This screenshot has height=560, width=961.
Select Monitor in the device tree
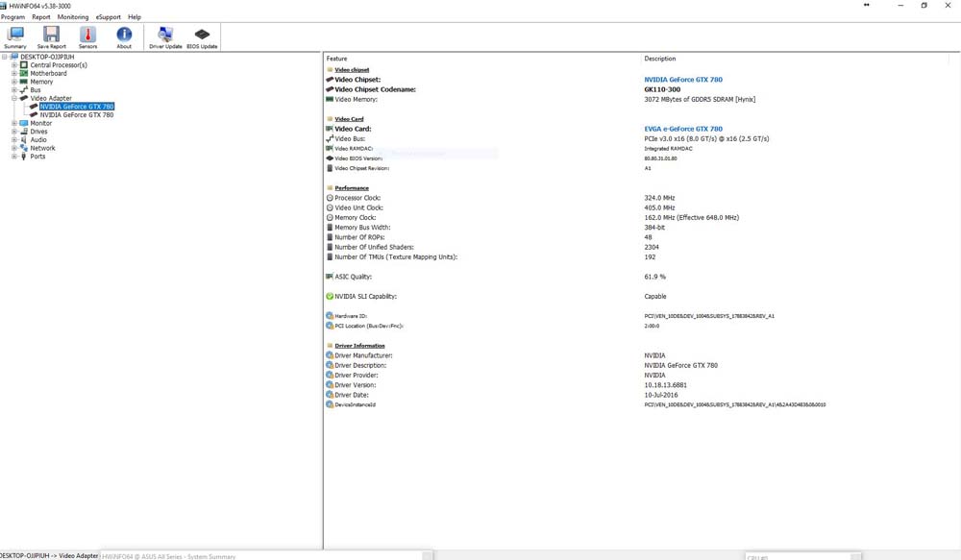41,123
